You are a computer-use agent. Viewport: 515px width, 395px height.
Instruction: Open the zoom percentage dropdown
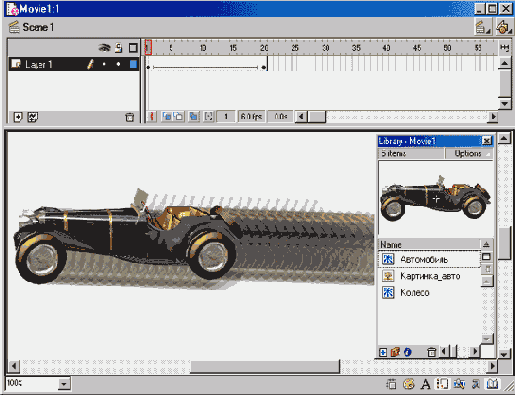pyautogui.click(x=64, y=384)
